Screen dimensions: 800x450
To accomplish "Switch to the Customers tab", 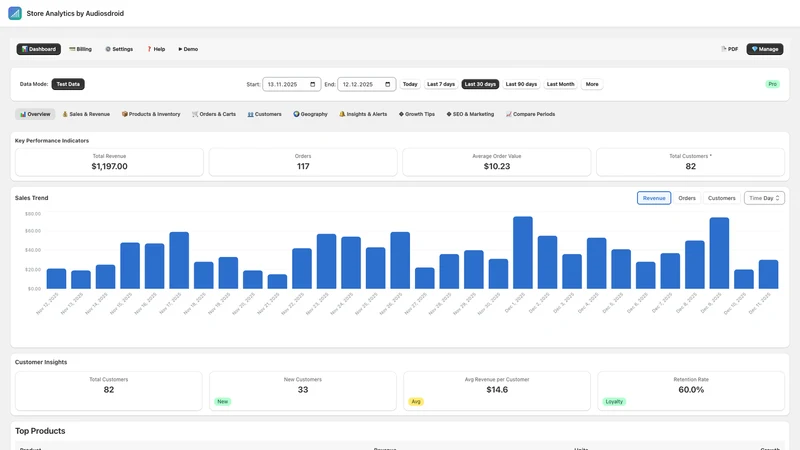I will (264, 114).
